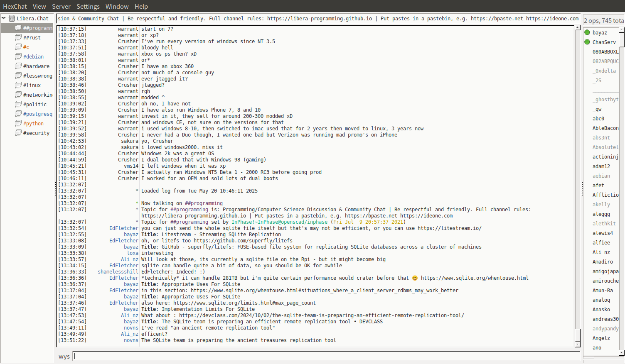Click bayaz's green op status icon

click(x=587, y=32)
